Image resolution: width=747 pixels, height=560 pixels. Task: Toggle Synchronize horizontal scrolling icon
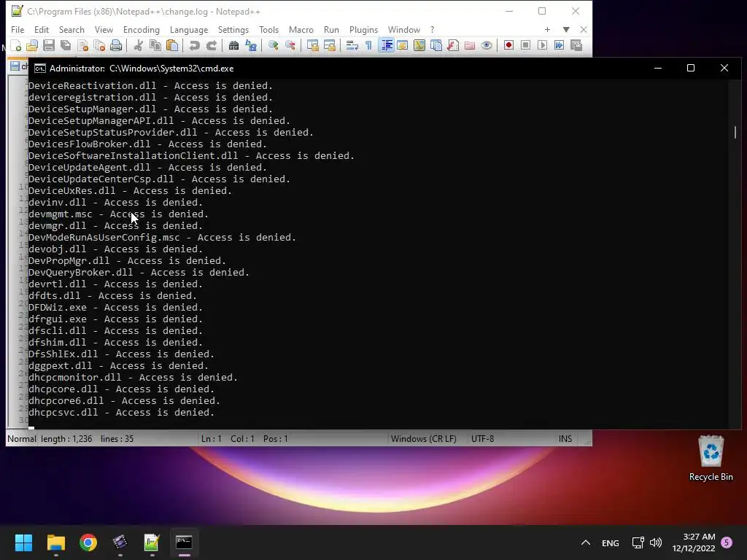click(x=330, y=45)
